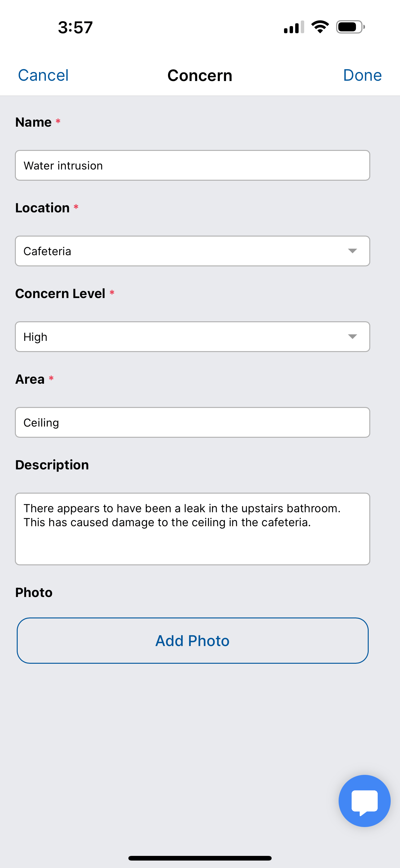Edit the Area field showing Ceiling
Screen dimensions: 400x868
tap(192, 423)
